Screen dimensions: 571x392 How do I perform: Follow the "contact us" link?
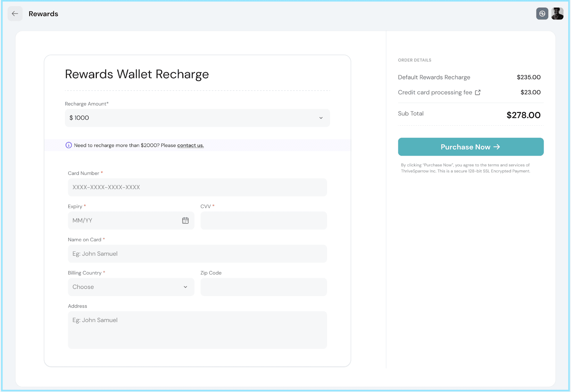[190, 146]
